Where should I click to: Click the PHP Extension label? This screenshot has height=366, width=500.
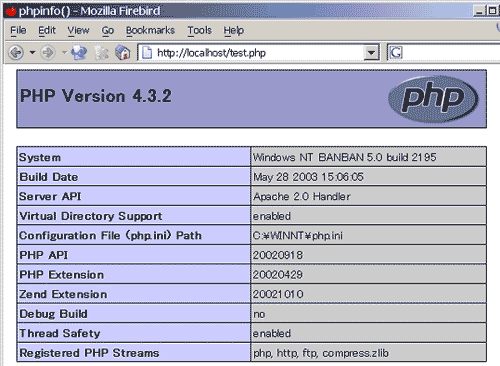(62, 275)
